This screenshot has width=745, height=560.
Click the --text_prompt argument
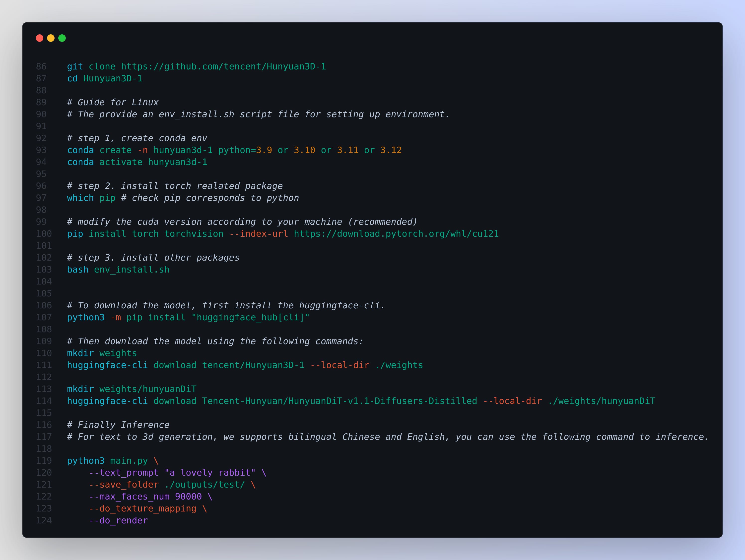(x=123, y=473)
